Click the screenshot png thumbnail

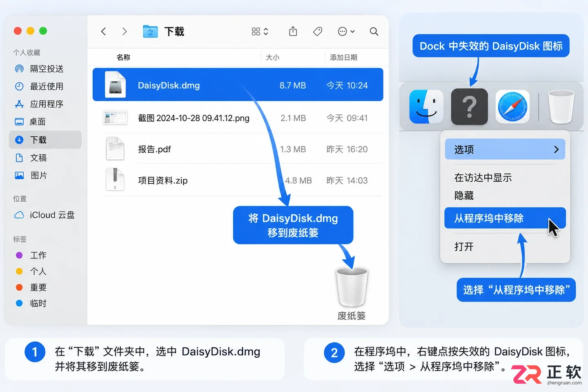pos(115,118)
